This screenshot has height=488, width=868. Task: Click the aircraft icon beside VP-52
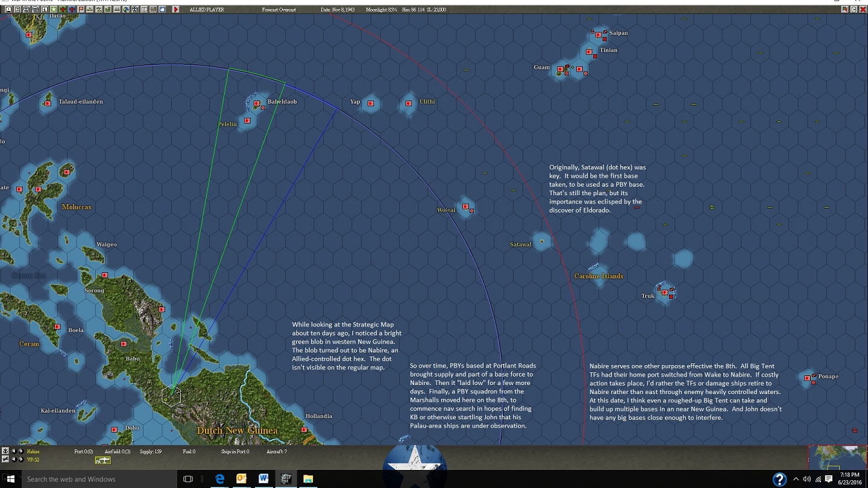coord(5,460)
